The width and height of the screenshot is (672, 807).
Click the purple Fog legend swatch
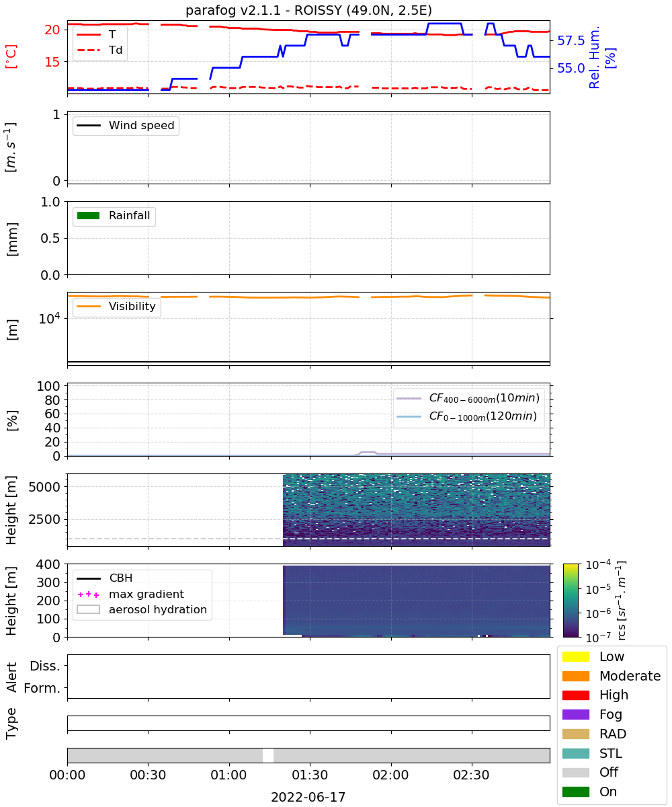click(575, 714)
